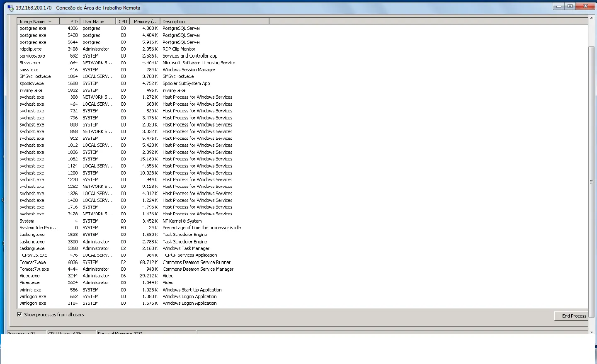
Task: Click the Remote Desktop connection title bar icon
Action: pyautogui.click(x=10, y=8)
